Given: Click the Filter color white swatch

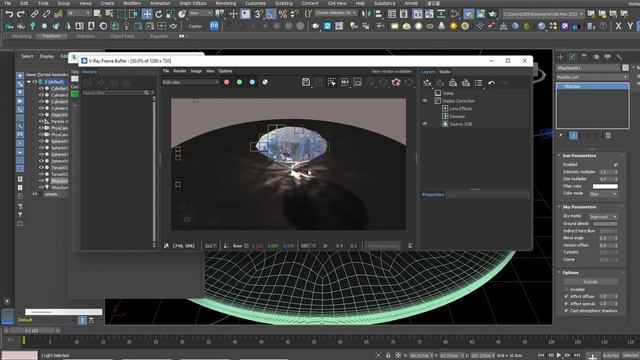Looking at the screenshot, I should pos(605,187).
